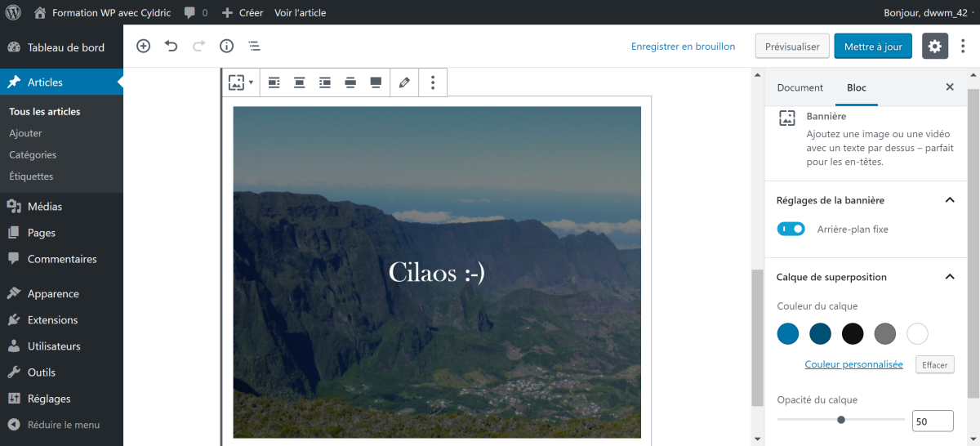Open 'Apparence' in sidebar
The height and width of the screenshot is (446, 980).
coord(61,294)
